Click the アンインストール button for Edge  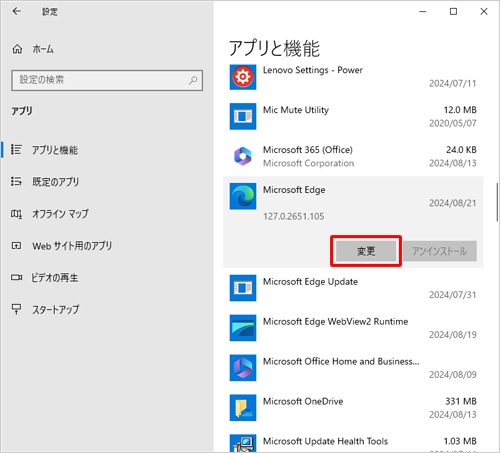(440, 251)
